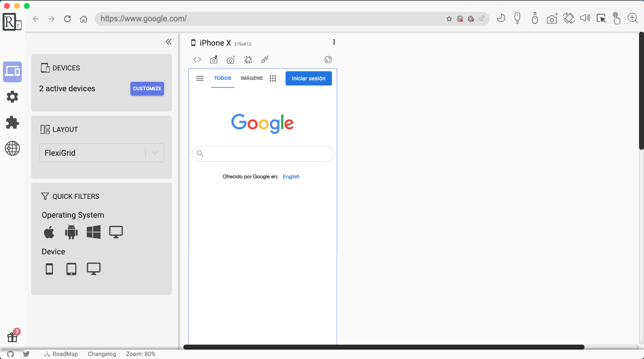The image size is (644, 359).
Task: Open the zoom magnifier control
Action: [633, 18]
